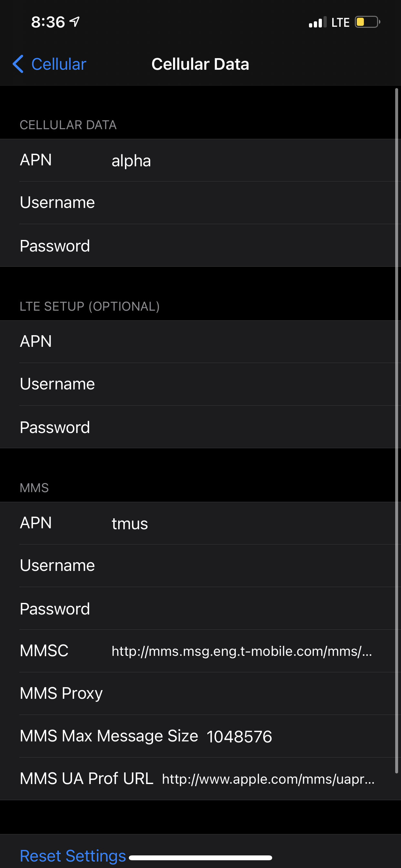Image resolution: width=401 pixels, height=868 pixels.
Task: Tap the back chevron icon
Action: [x=18, y=64]
